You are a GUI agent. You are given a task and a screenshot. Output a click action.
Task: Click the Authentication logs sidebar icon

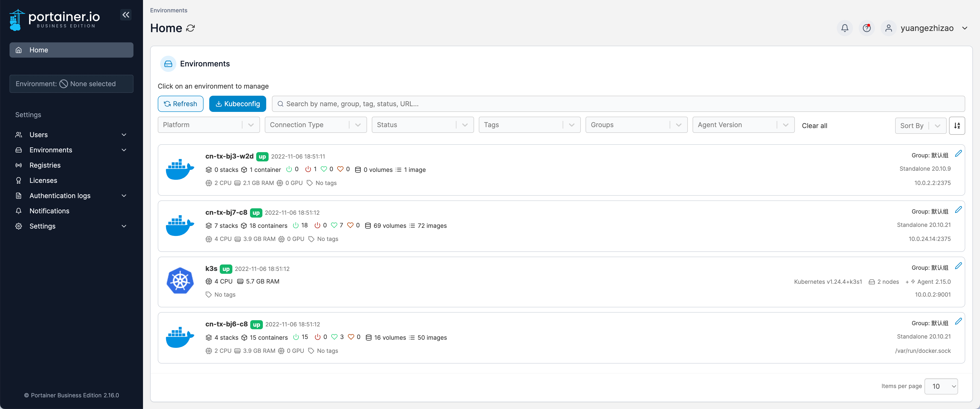pyautogui.click(x=19, y=196)
